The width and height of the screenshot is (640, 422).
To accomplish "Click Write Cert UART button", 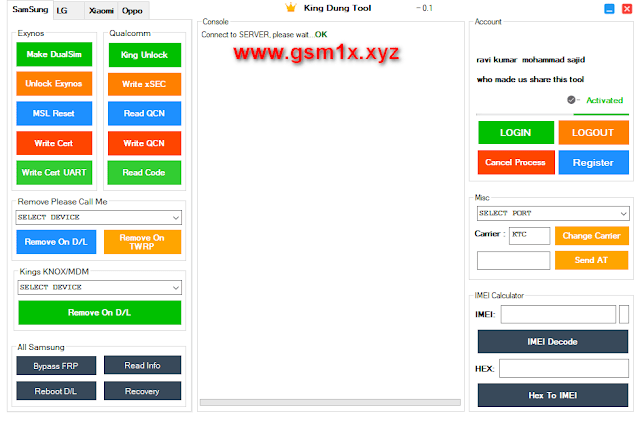I will point(54,173).
